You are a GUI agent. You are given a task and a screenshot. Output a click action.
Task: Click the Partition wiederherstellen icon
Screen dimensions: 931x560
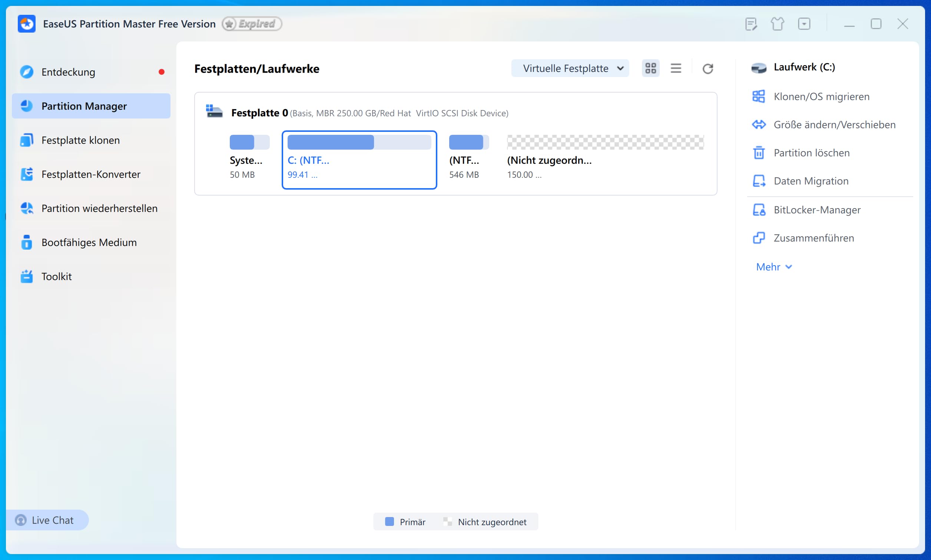tap(26, 208)
